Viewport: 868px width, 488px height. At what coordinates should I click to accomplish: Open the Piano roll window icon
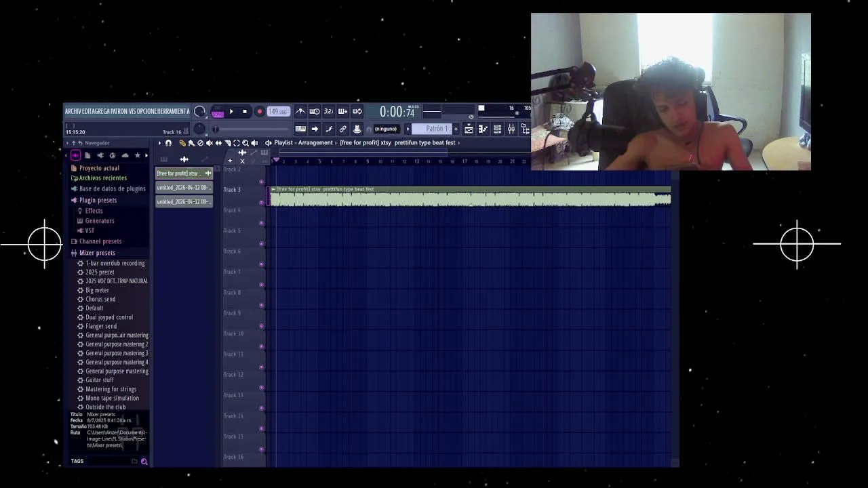click(483, 129)
